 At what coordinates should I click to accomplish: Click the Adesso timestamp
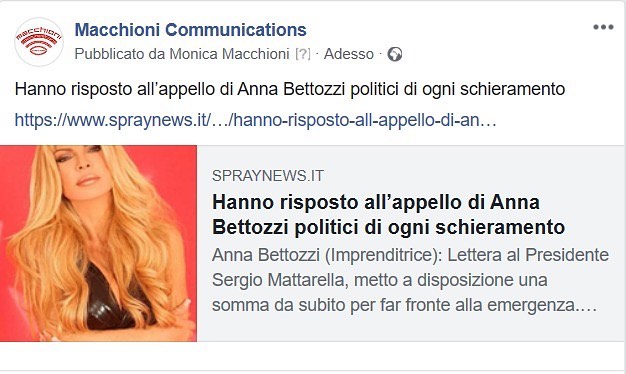(x=349, y=54)
